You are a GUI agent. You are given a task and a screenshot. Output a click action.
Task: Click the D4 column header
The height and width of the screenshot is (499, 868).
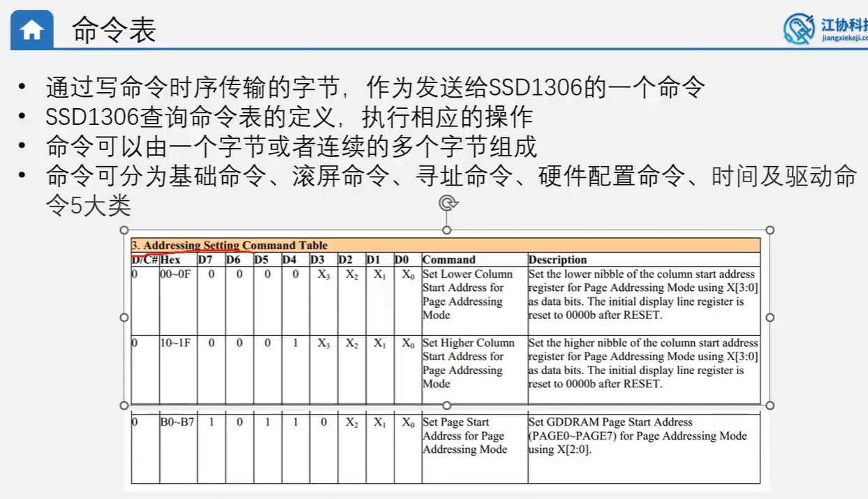coord(289,260)
